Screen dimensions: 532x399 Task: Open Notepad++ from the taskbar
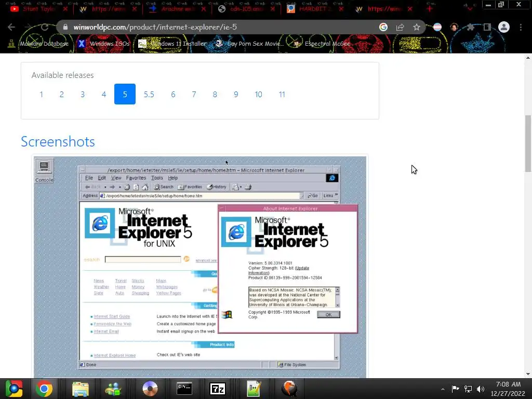point(254,389)
